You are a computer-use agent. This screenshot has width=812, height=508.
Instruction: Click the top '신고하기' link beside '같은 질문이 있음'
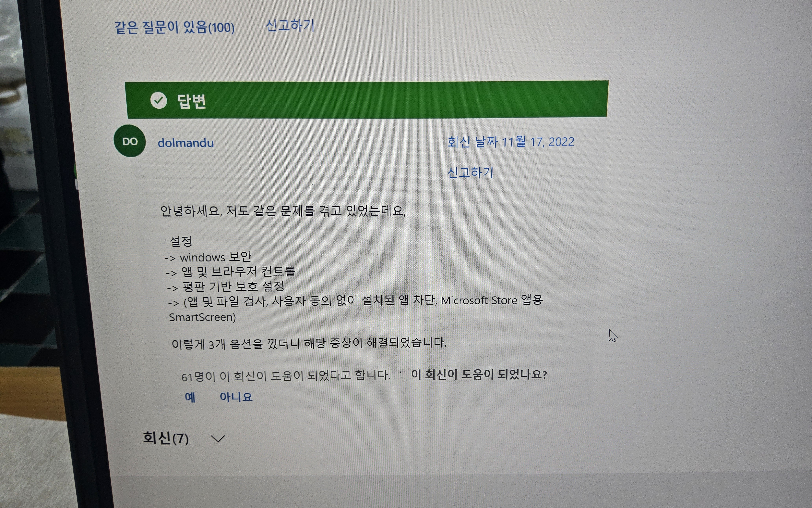click(290, 26)
